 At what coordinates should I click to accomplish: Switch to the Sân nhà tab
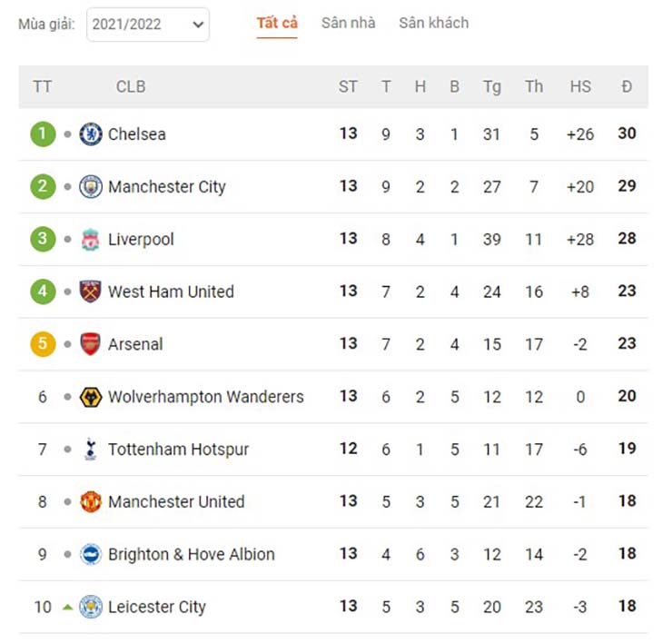click(348, 23)
